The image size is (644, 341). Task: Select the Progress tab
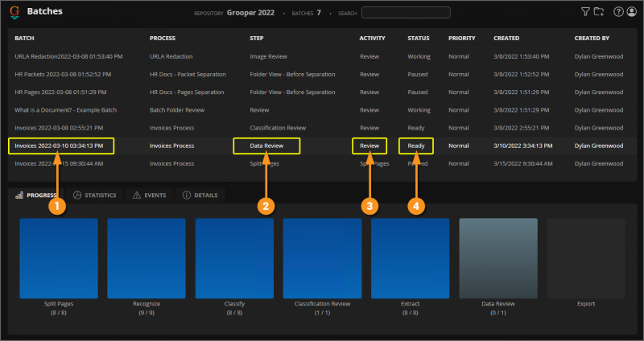tap(36, 195)
